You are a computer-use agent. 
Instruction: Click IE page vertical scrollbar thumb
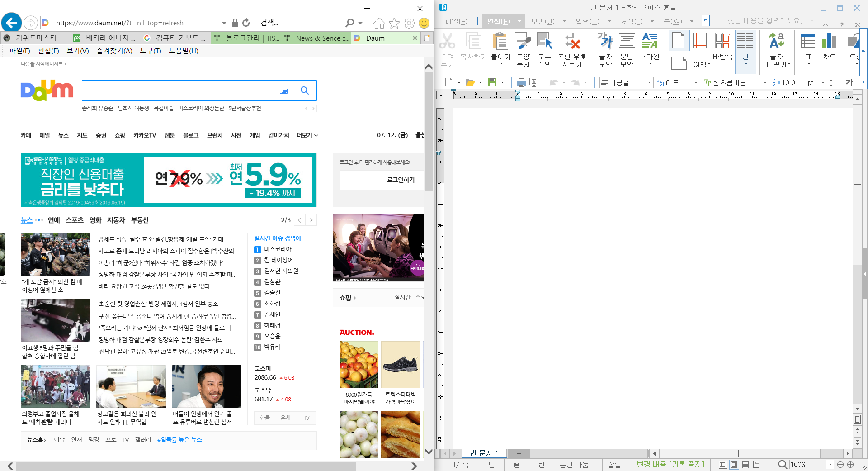(x=429, y=131)
